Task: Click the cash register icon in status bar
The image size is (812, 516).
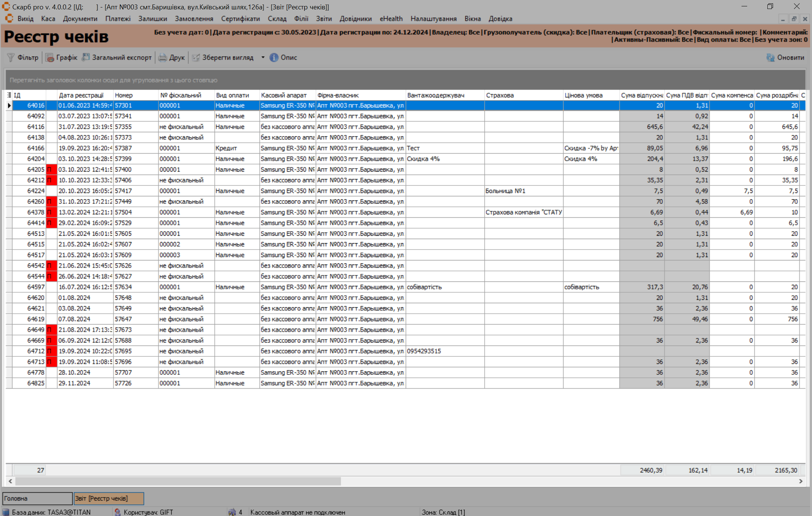Action: tap(232, 512)
